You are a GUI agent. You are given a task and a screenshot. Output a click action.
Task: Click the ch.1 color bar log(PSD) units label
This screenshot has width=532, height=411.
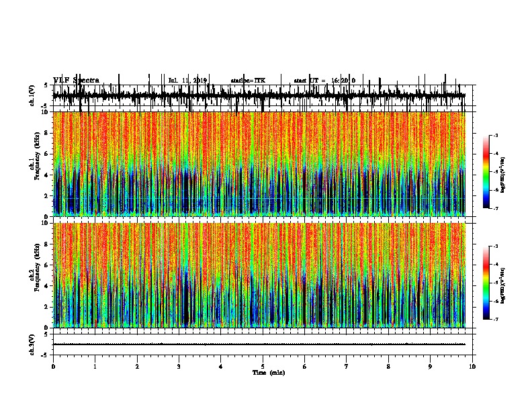(x=502, y=175)
